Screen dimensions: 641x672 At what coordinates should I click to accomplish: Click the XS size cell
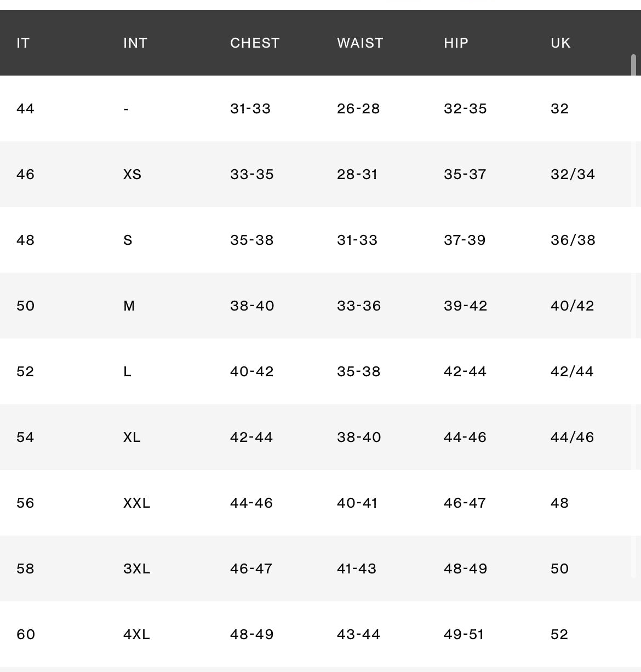(x=133, y=174)
